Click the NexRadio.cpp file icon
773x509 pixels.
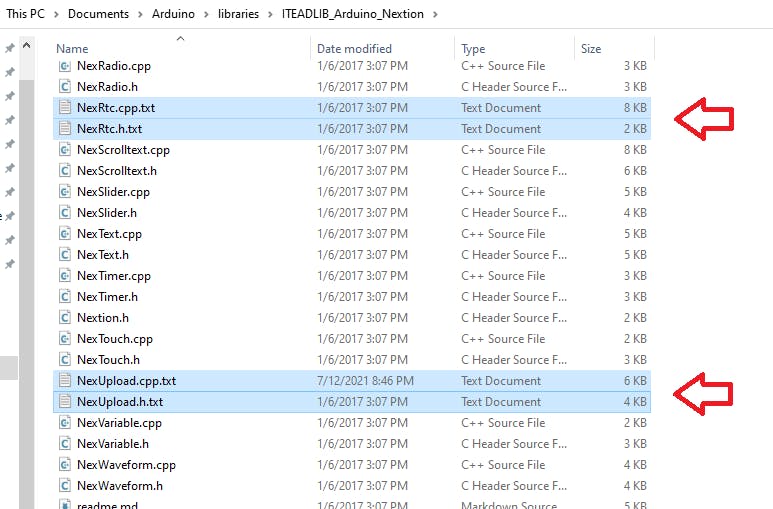tap(65, 66)
